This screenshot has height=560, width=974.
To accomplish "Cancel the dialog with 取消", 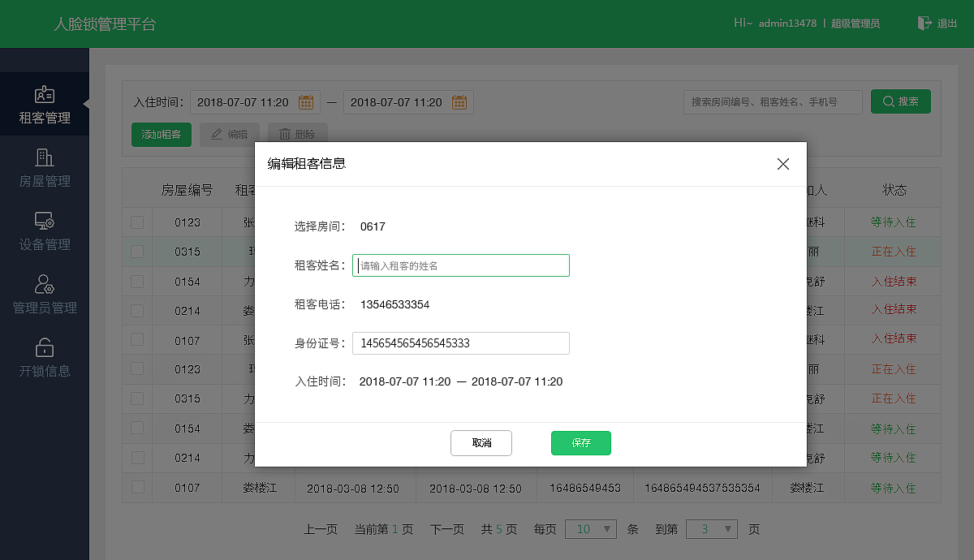I will [481, 443].
